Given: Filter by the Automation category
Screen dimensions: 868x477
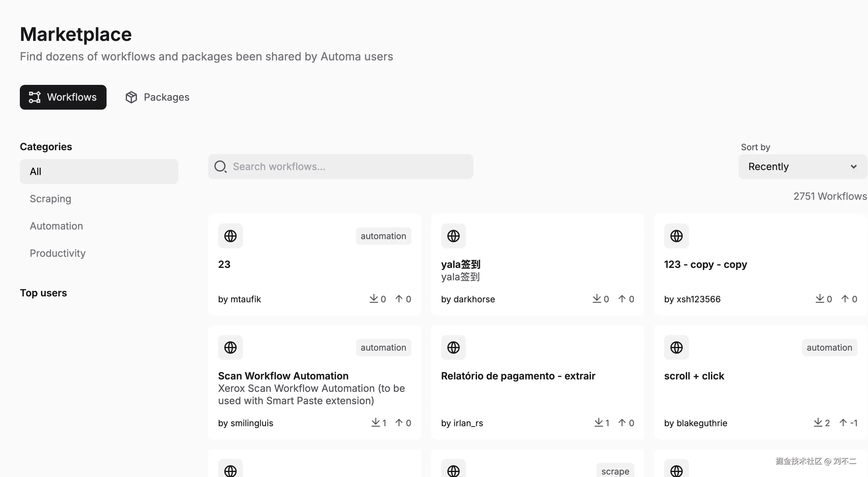Looking at the screenshot, I should [x=56, y=226].
